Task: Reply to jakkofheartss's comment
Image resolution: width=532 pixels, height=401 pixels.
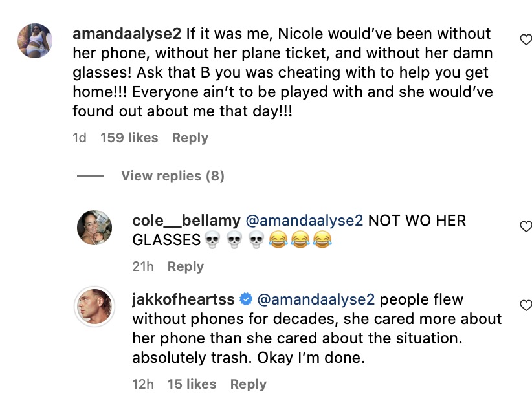Action: click(x=248, y=384)
